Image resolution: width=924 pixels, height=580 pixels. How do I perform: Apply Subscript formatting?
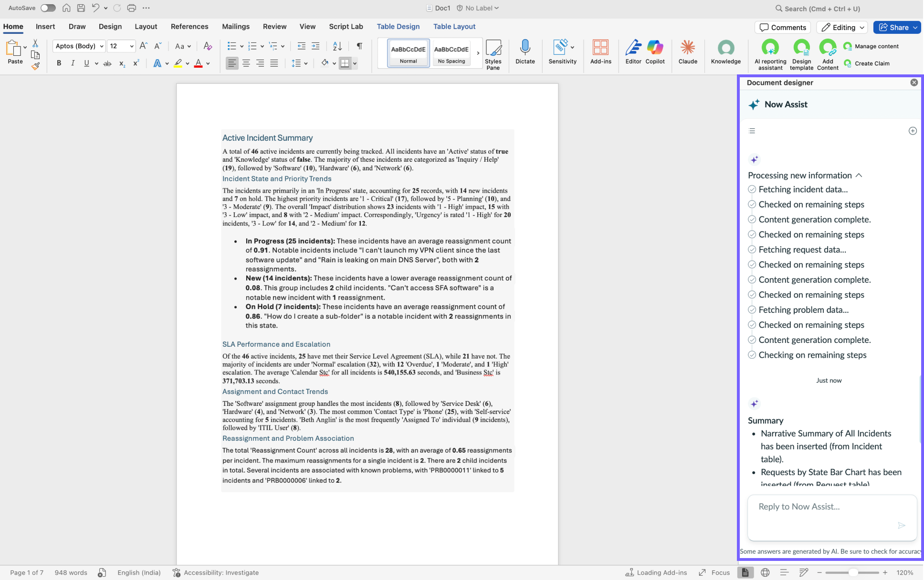click(122, 63)
